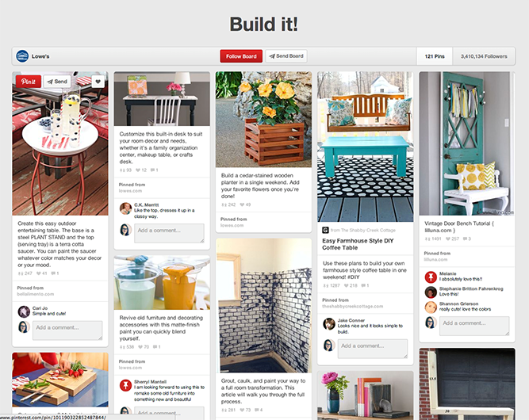Click Follow Board button

241,56
